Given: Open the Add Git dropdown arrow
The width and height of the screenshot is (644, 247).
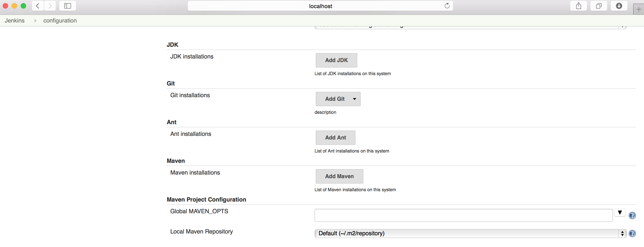Looking at the screenshot, I should (x=355, y=99).
